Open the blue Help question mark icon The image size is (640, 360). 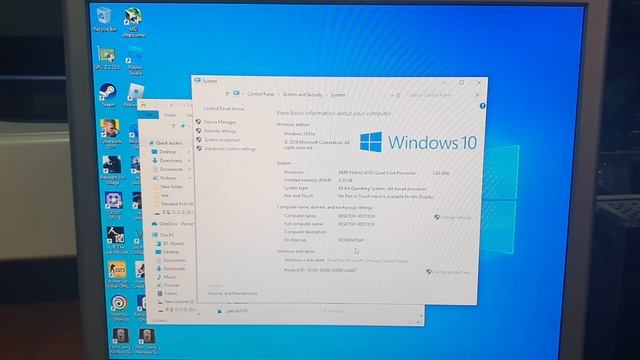(x=482, y=106)
